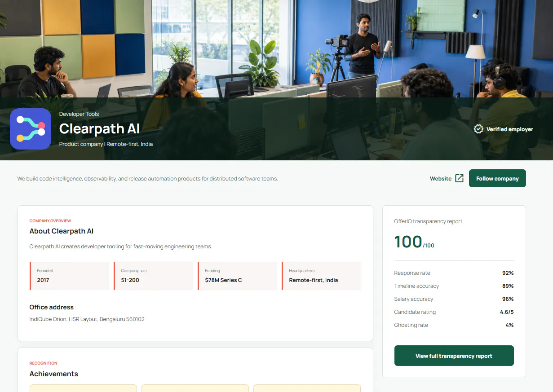Click the IndiQube Orion office address text
This screenshot has width=553, height=392.
(x=87, y=319)
